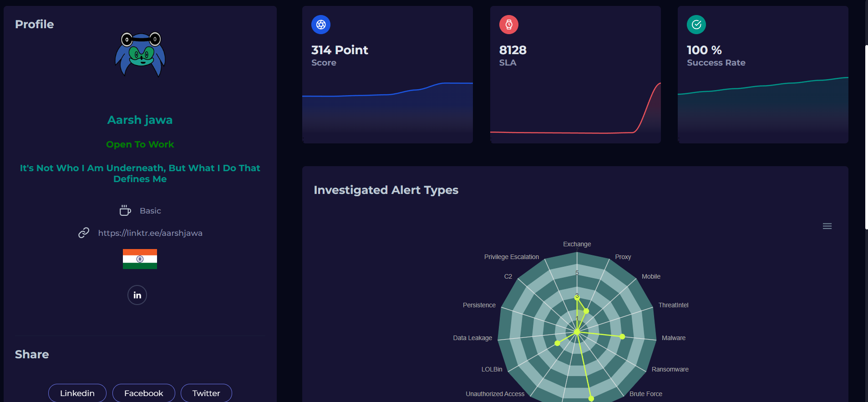The width and height of the screenshot is (868, 402).
Task: Click the coffee cup Basic plan icon
Action: click(x=125, y=210)
